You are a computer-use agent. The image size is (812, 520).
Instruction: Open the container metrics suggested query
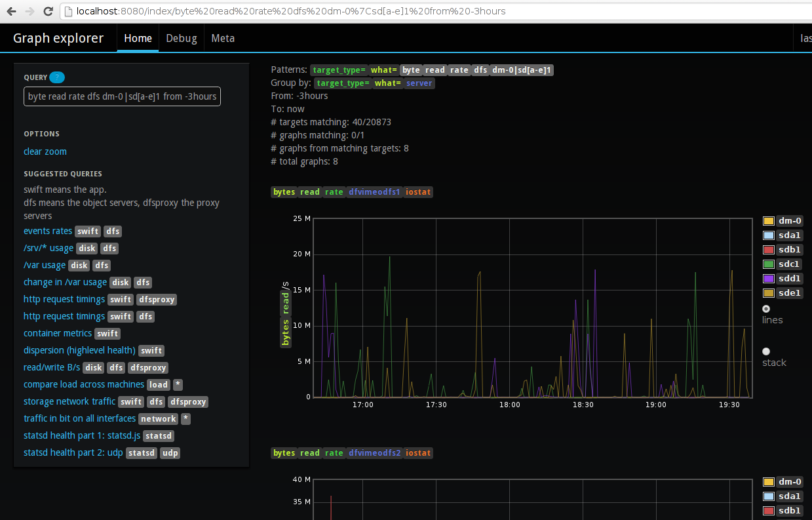(x=58, y=333)
